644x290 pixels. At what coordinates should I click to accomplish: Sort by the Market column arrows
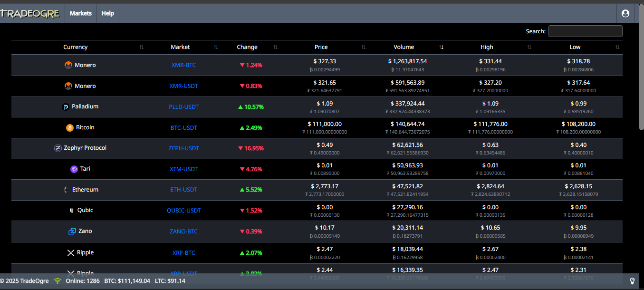(216, 47)
